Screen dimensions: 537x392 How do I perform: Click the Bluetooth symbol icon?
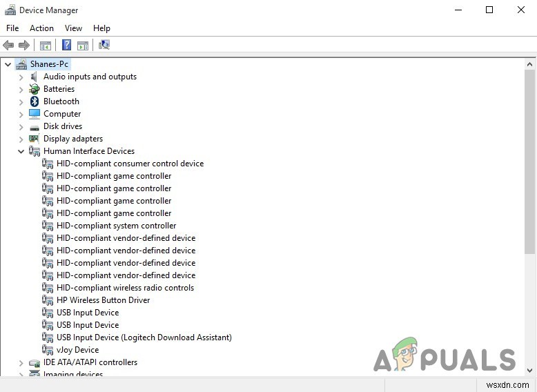35,101
